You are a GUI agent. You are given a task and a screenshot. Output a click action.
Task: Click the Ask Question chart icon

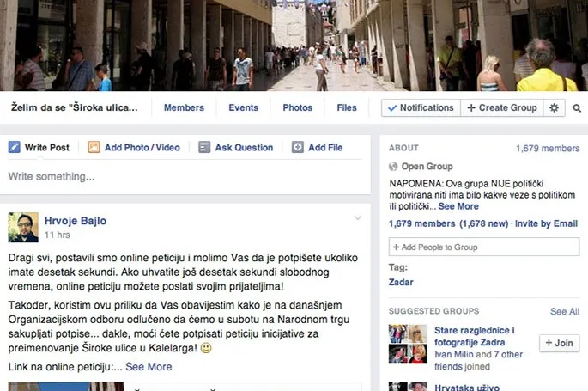[x=204, y=148]
